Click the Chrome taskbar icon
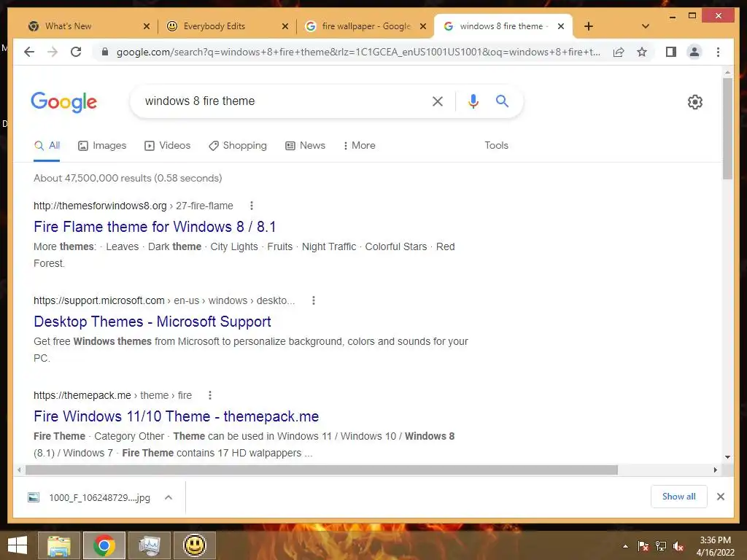Screen dimensions: 747x560 click(104, 545)
